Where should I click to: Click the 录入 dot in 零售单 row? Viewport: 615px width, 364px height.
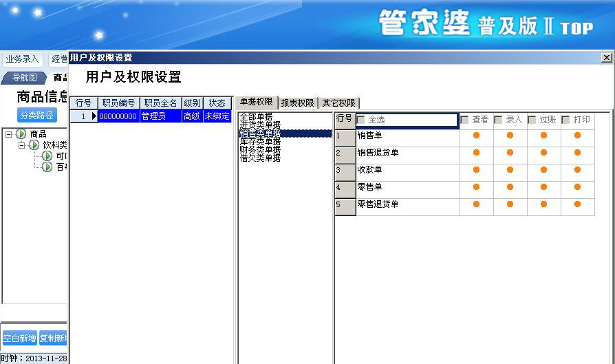(x=510, y=187)
